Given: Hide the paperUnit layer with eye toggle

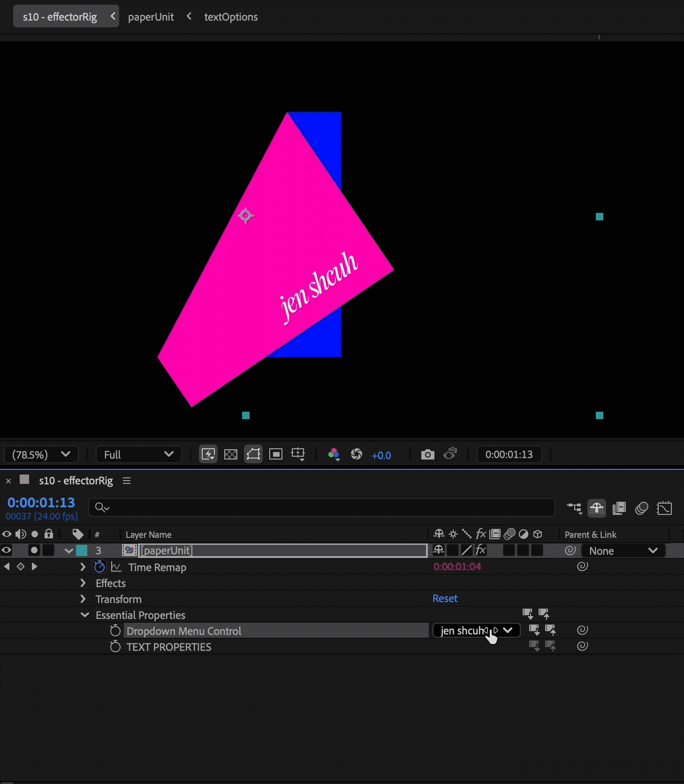Looking at the screenshot, I should point(7,550).
